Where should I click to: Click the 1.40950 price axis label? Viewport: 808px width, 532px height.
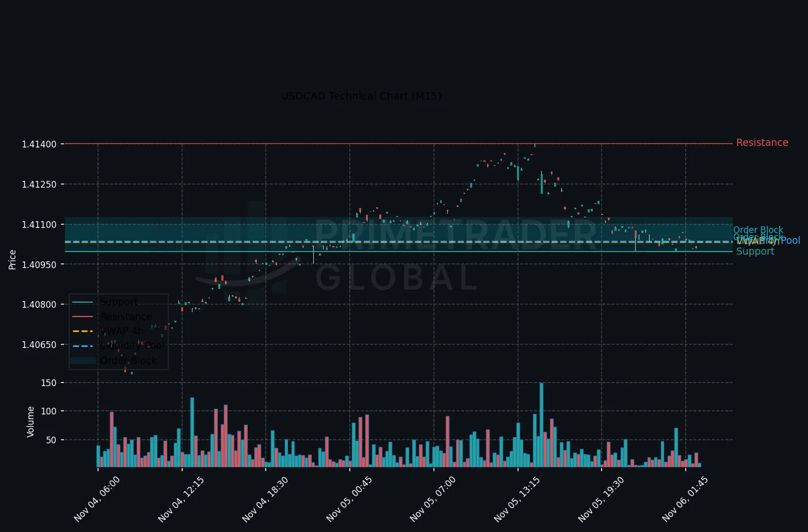tap(39, 264)
